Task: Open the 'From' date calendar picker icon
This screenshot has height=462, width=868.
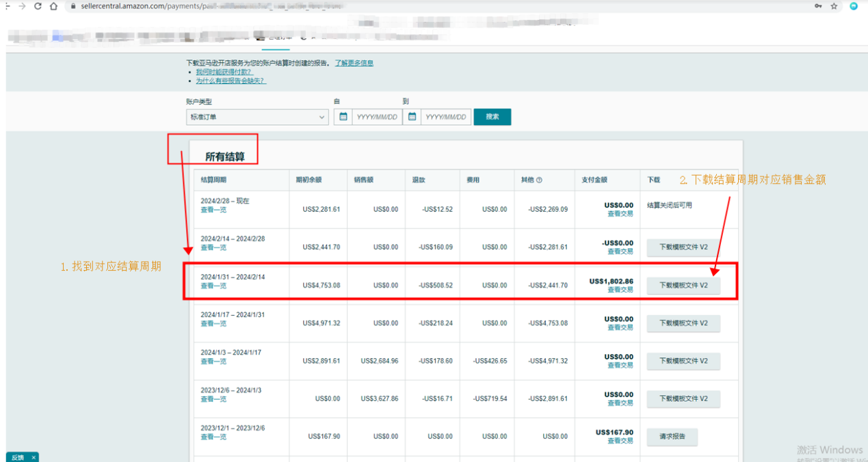Action: click(x=343, y=117)
